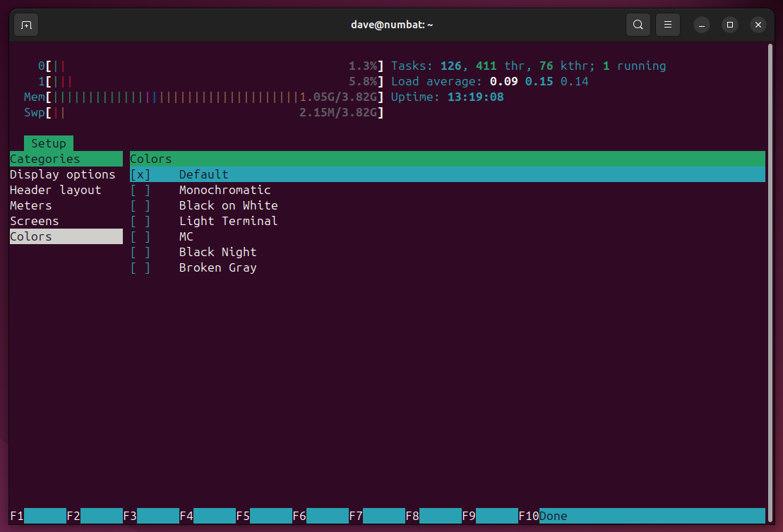Select the highlighted Colors category
The image size is (783, 532).
coord(66,236)
